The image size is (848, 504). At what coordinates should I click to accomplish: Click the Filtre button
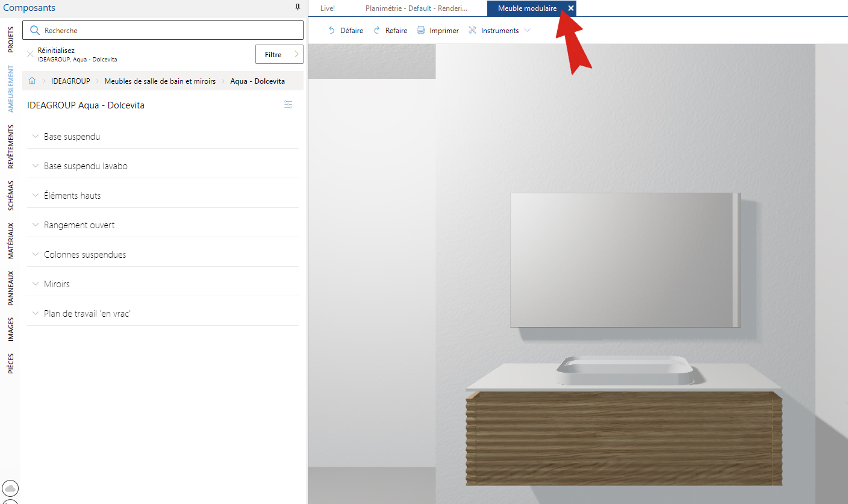point(279,54)
